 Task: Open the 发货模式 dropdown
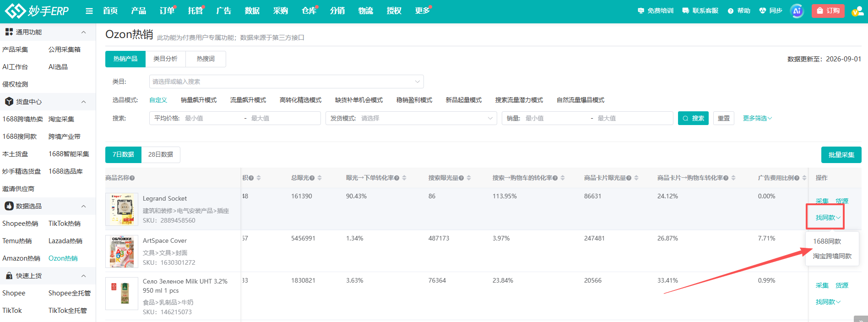click(411, 118)
